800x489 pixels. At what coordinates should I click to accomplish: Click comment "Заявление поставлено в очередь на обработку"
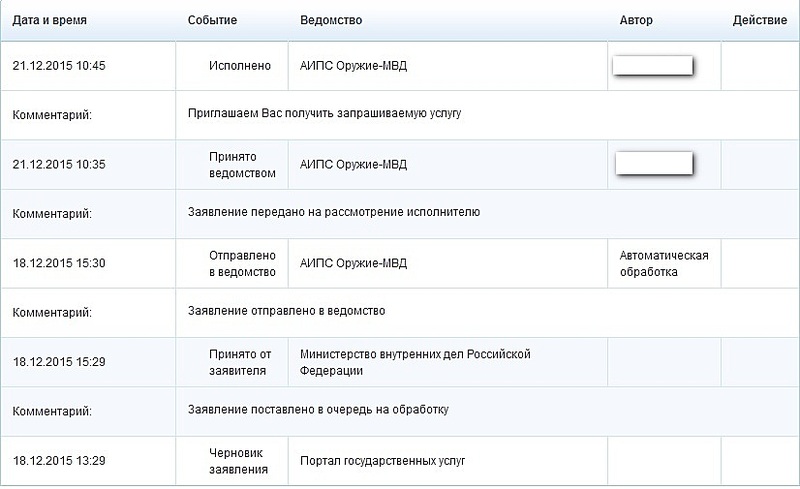click(x=318, y=409)
